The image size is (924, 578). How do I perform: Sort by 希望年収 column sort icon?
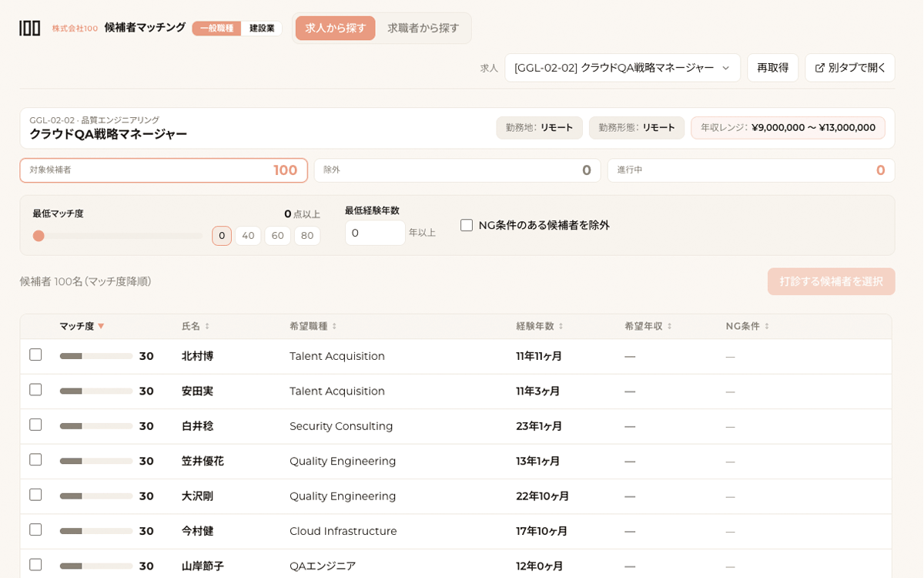pyautogui.click(x=669, y=326)
